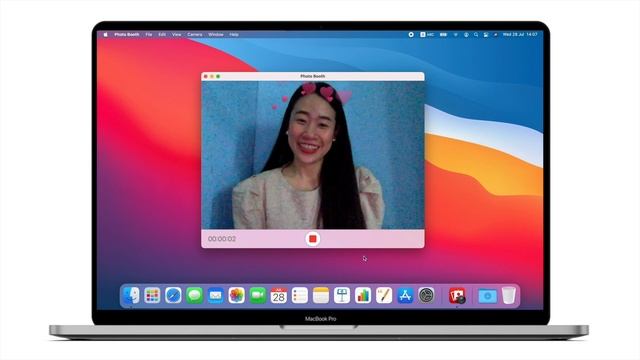Minimize the Photo Booth window
This screenshot has height=360, width=640.
pyautogui.click(x=212, y=76)
